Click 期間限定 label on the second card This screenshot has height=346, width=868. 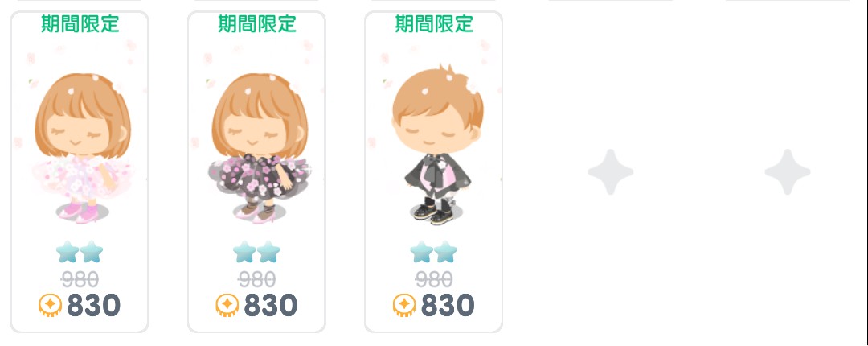coord(257,24)
